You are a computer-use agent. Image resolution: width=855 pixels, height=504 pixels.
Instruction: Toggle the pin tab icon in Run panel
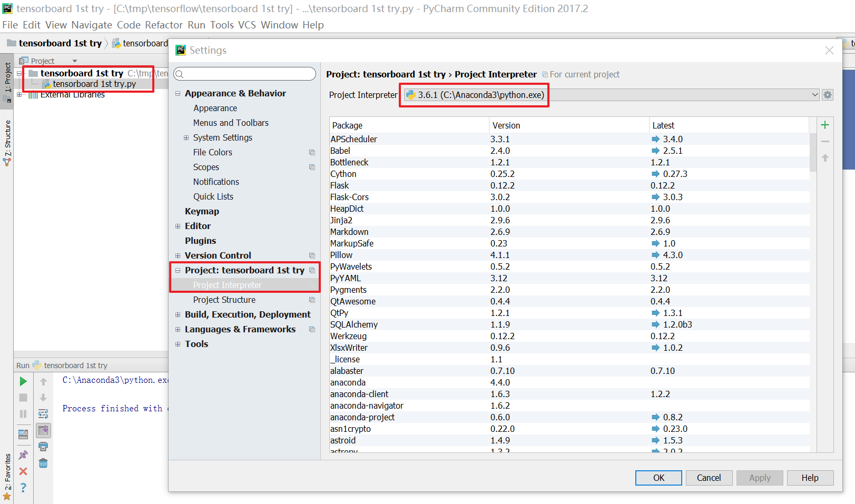23,455
